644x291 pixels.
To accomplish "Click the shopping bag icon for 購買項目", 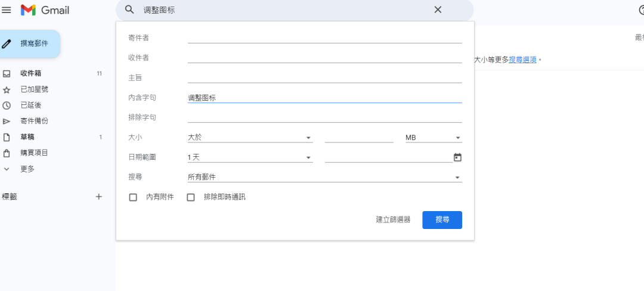I will coord(7,153).
